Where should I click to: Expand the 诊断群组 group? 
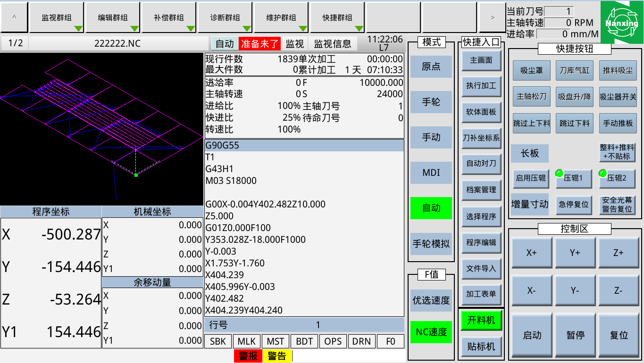225,17
